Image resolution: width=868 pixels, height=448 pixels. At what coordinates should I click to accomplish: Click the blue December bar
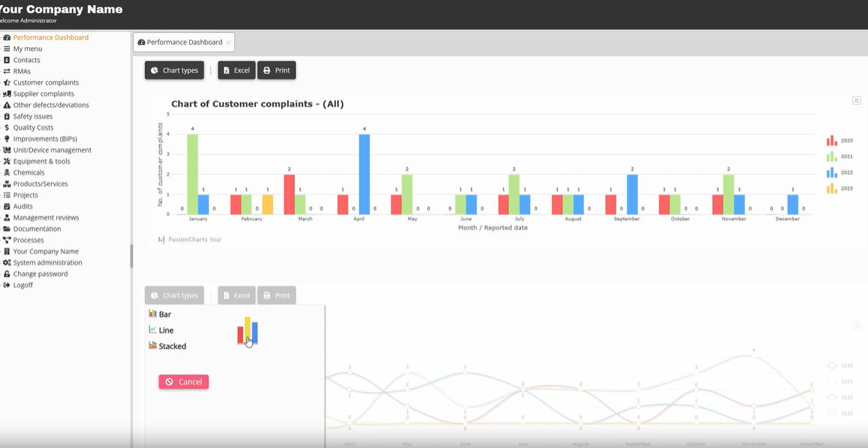click(x=793, y=205)
